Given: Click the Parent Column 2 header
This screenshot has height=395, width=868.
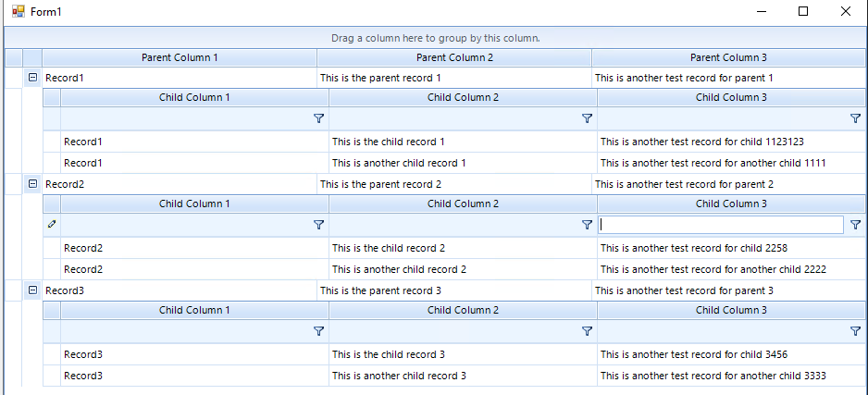Looking at the screenshot, I should coord(454,57).
